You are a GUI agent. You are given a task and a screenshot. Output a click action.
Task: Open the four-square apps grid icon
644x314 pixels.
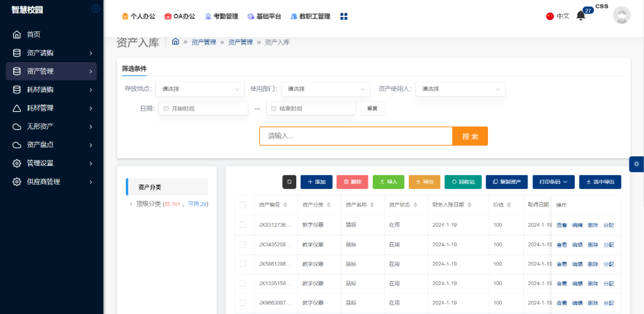coord(344,16)
